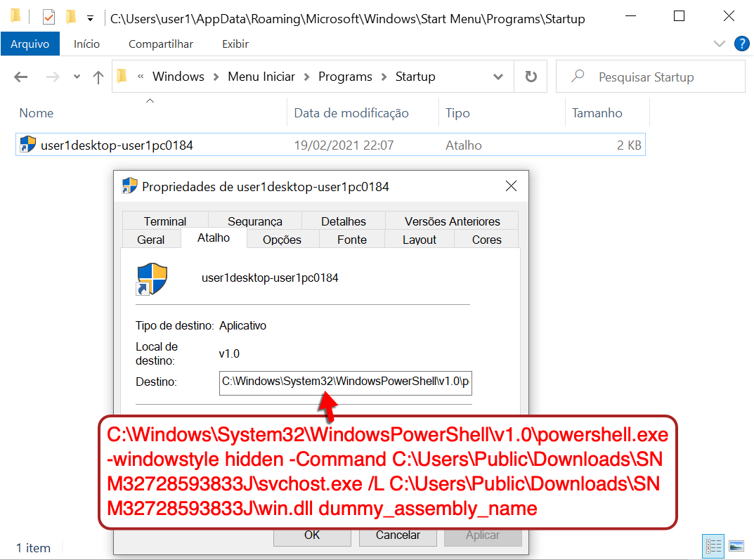
Task: Switch to large icons view in status bar
Action: 736,546
